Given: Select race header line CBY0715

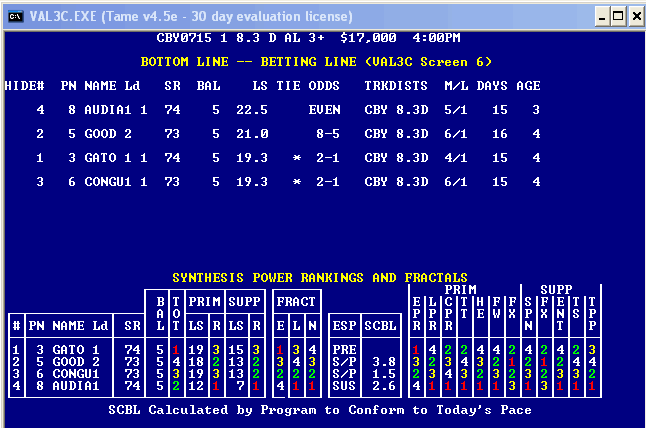Looking at the screenshot, I should tap(308, 38).
